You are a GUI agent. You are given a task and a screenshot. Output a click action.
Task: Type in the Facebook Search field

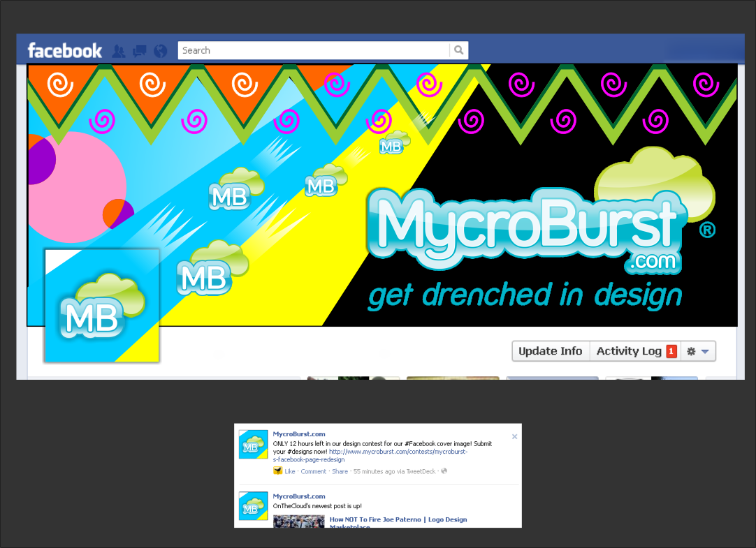313,50
